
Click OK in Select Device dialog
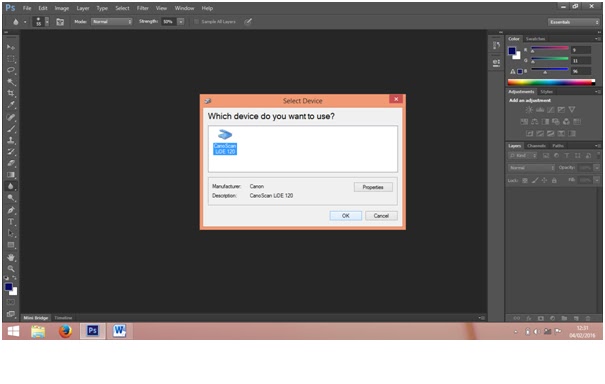click(346, 216)
